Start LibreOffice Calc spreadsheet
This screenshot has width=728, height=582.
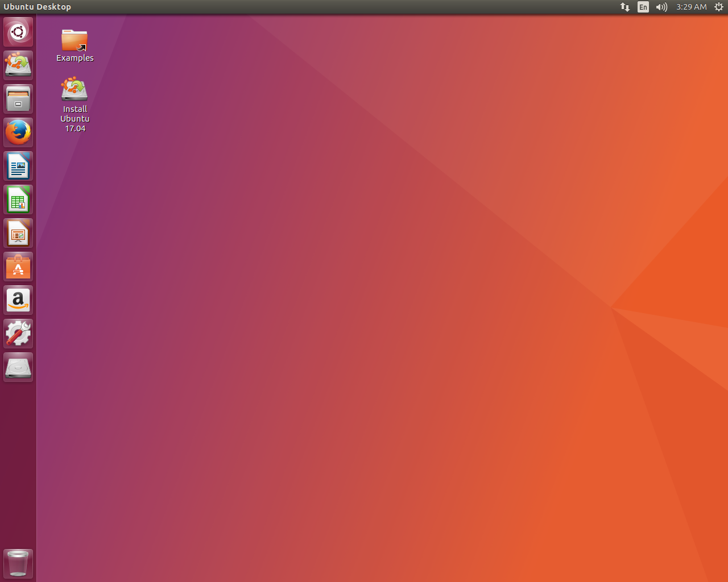(x=18, y=199)
